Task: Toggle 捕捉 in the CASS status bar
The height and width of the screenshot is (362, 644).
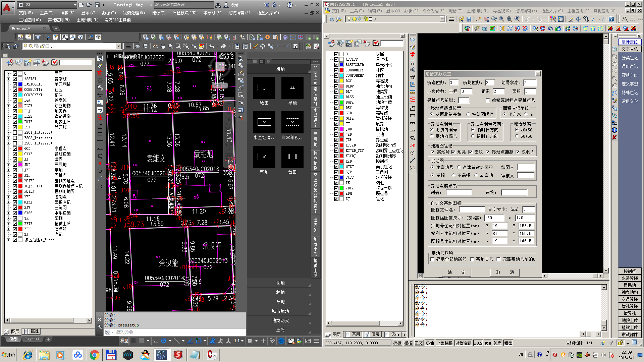Action: coord(397,343)
